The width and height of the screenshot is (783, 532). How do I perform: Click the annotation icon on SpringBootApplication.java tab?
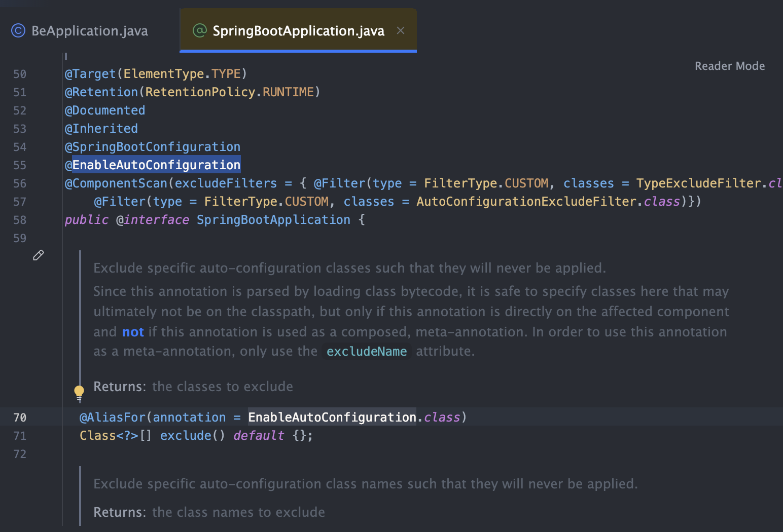200,30
